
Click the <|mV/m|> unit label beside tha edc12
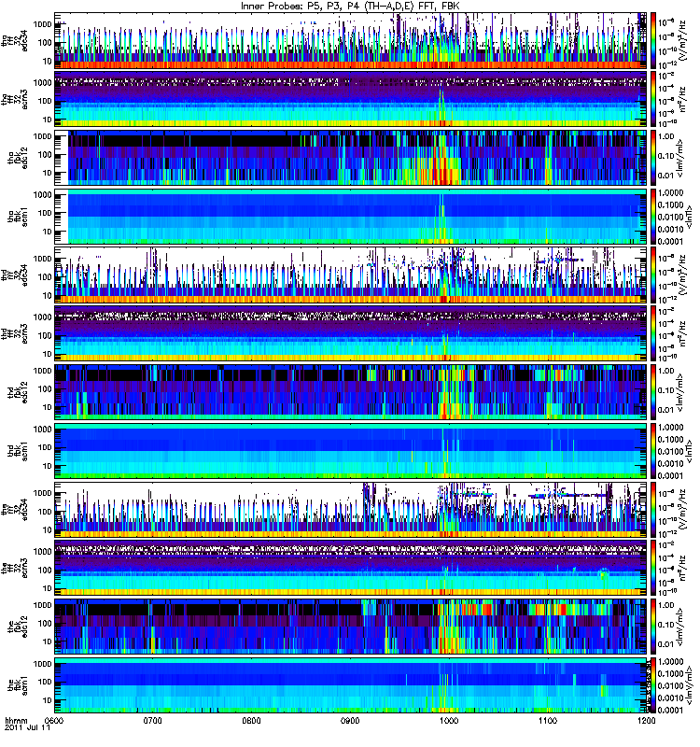point(680,158)
